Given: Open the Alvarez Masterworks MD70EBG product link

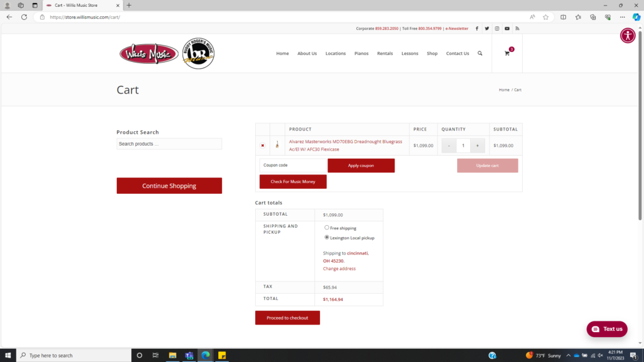Looking at the screenshot, I should pos(345,146).
